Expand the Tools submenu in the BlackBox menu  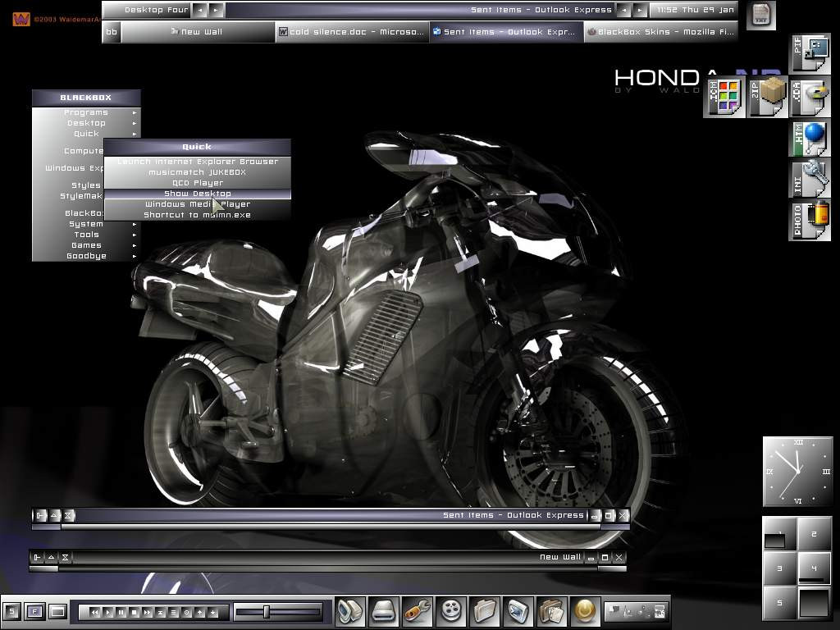(x=86, y=235)
